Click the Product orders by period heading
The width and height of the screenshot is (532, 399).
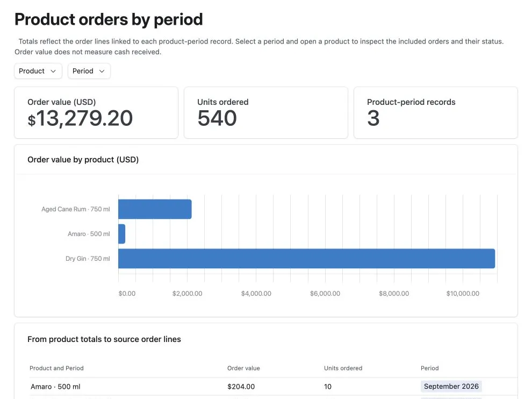point(109,19)
